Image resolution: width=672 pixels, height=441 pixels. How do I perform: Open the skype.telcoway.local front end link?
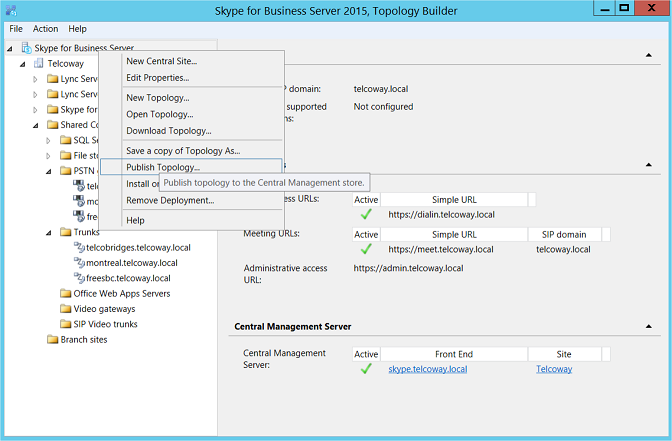click(x=427, y=369)
